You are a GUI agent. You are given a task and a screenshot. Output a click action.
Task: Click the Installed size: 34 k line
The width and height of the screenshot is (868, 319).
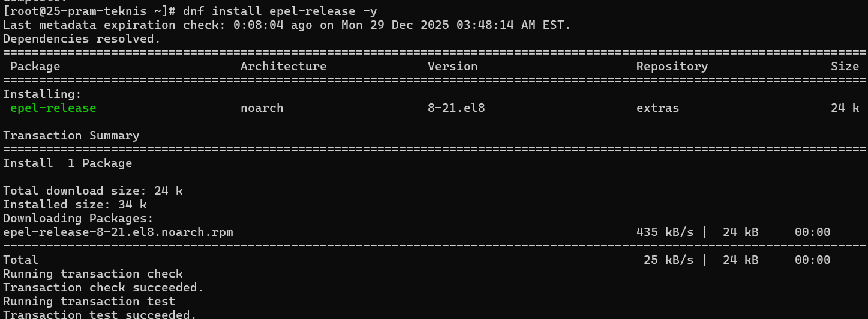[x=74, y=205]
